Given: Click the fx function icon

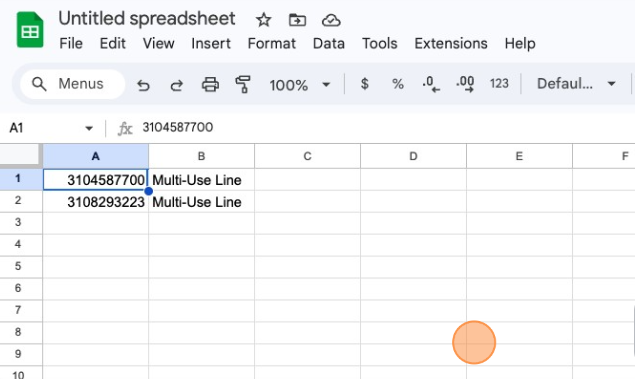Looking at the screenshot, I should pos(125,129).
